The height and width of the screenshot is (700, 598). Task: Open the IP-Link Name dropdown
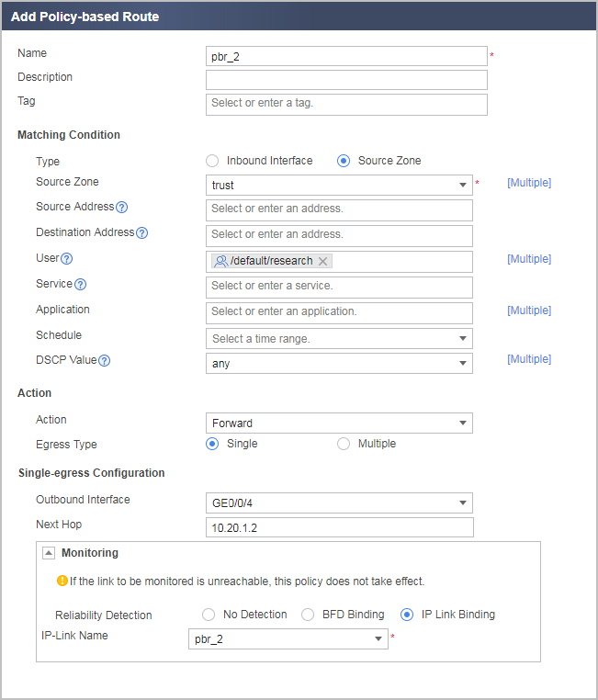(288, 638)
